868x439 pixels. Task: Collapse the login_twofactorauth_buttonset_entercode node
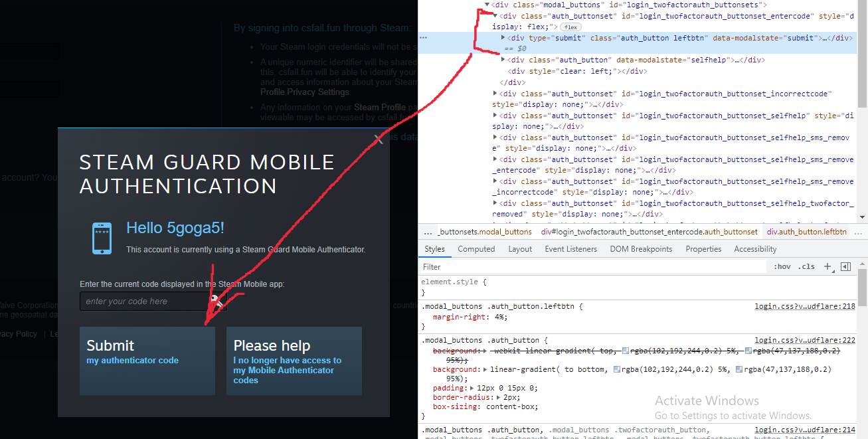495,16
